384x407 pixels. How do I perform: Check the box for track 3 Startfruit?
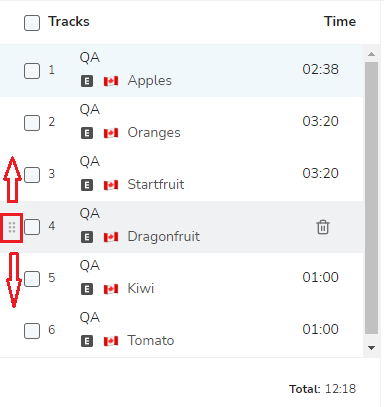point(32,175)
